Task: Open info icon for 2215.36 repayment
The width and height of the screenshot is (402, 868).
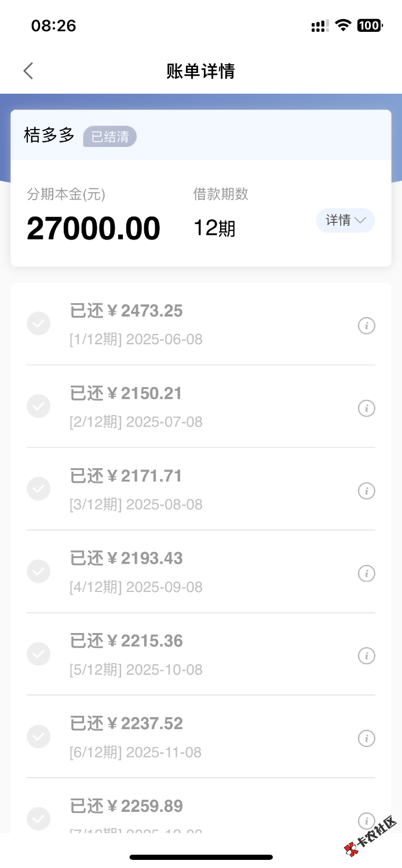Action: (366, 656)
